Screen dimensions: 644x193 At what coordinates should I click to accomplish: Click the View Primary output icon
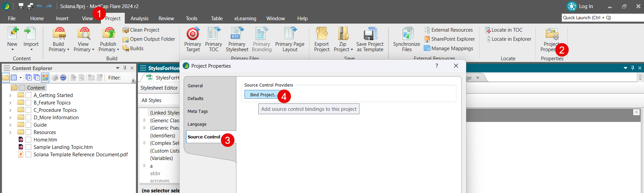84,34
